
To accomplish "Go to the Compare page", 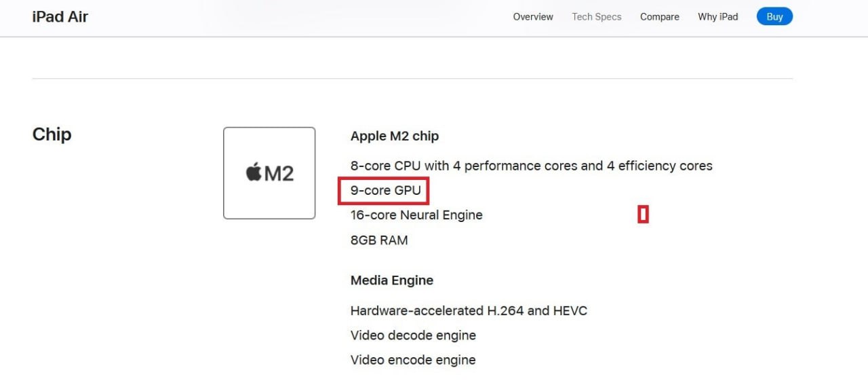I will tap(660, 17).
